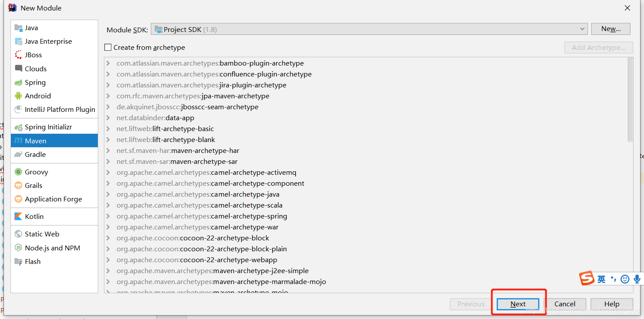Close the New Module dialog

coord(627,8)
